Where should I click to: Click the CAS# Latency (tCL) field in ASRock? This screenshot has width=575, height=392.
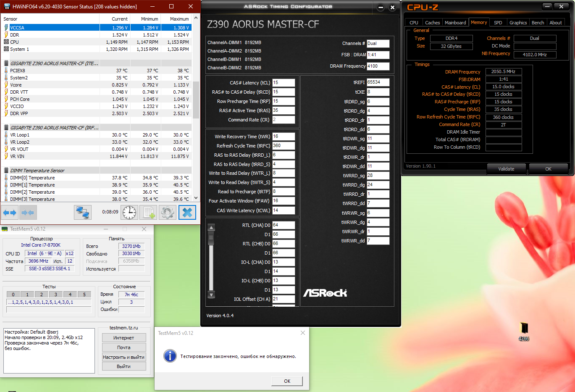pos(284,83)
